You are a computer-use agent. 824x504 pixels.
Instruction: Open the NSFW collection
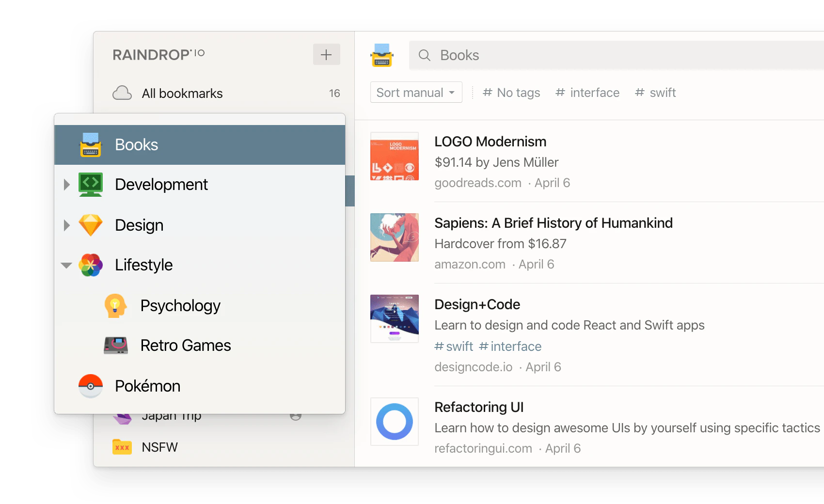pos(224,447)
